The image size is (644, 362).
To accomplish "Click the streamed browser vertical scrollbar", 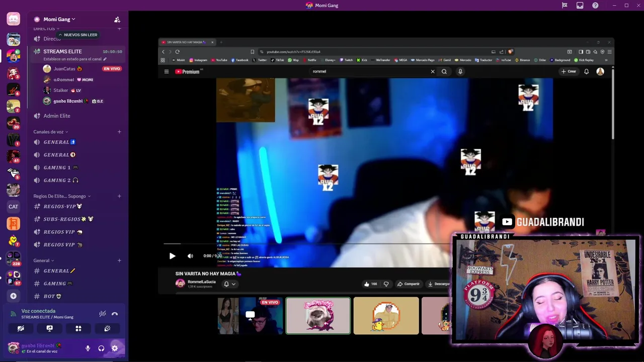I will coord(612,103).
